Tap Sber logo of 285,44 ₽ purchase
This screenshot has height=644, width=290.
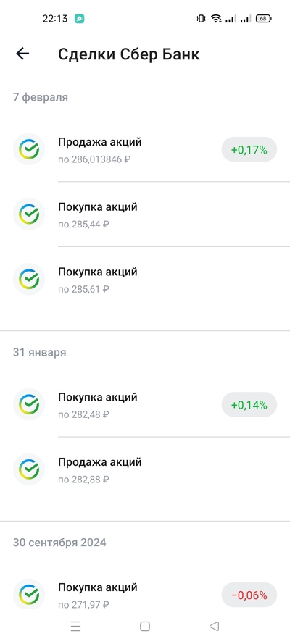(29, 214)
